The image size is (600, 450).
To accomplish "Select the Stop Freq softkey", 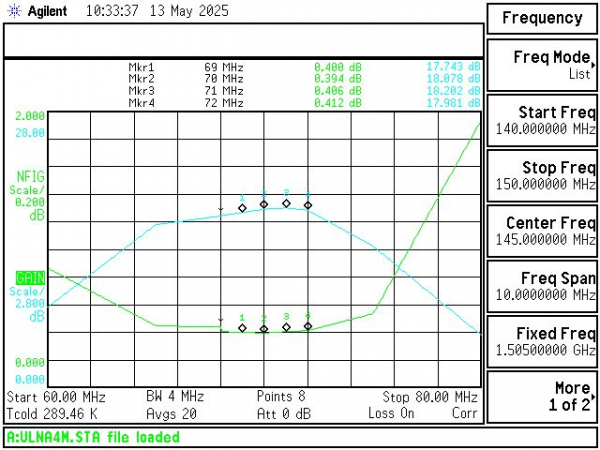I will 542,176.
